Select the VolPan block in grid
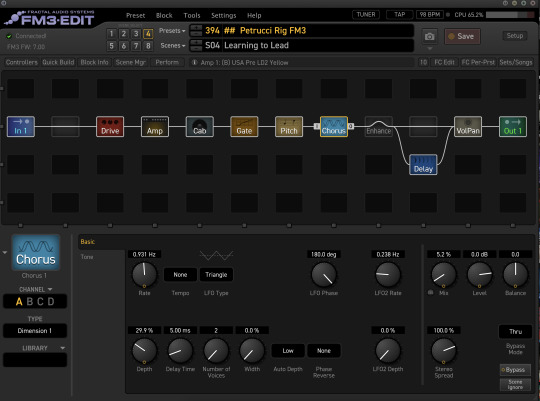Viewport: 540px width, 401px height. pos(468,126)
